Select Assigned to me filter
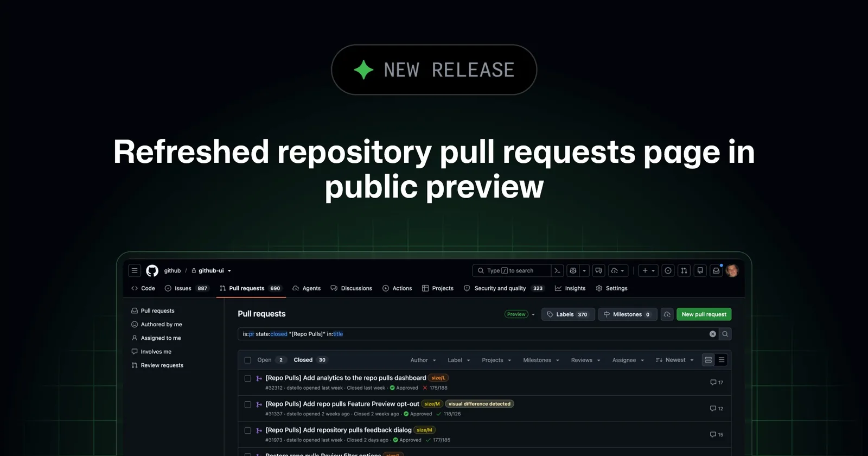 [156, 338]
